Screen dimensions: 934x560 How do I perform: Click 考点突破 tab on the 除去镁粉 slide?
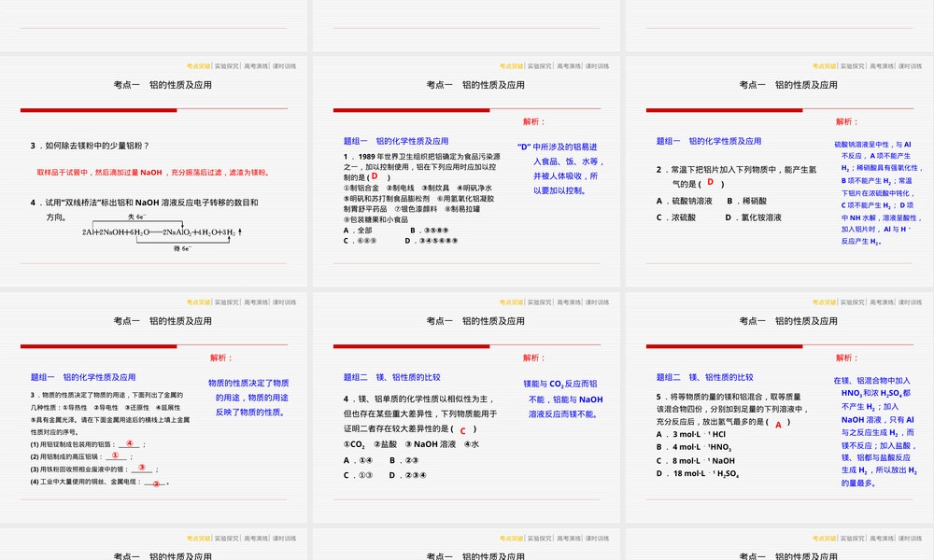(x=198, y=66)
